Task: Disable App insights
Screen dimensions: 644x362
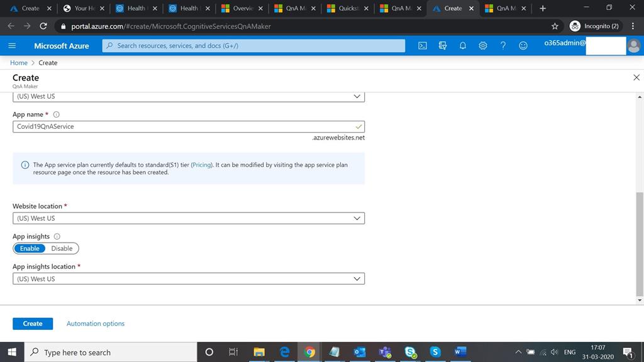Action: (62, 248)
